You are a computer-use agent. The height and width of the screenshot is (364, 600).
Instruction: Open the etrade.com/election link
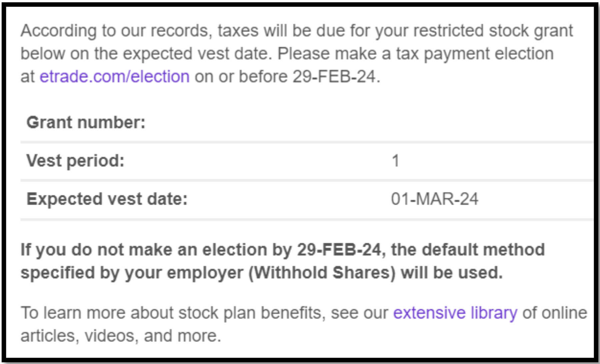click(x=114, y=77)
